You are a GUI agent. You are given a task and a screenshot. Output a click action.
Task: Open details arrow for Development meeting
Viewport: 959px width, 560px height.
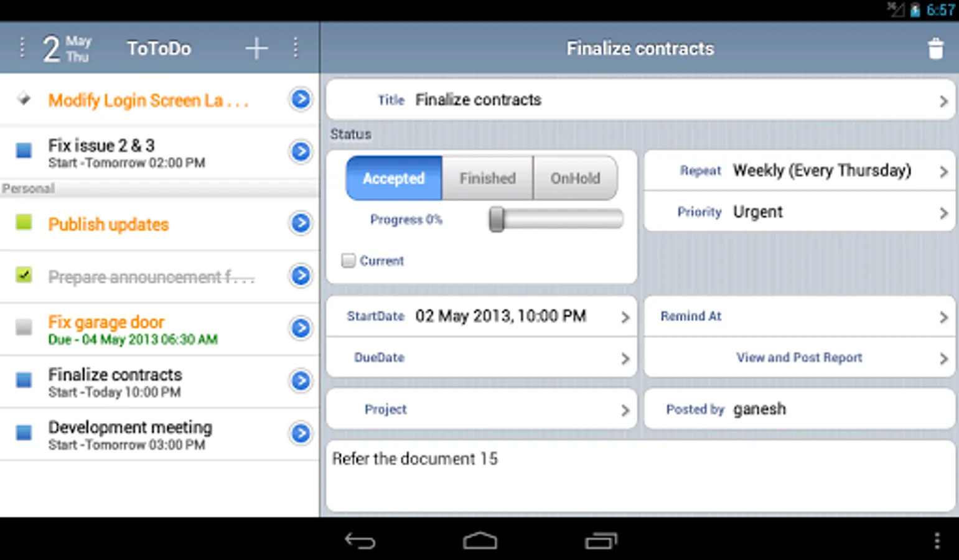point(301,433)
